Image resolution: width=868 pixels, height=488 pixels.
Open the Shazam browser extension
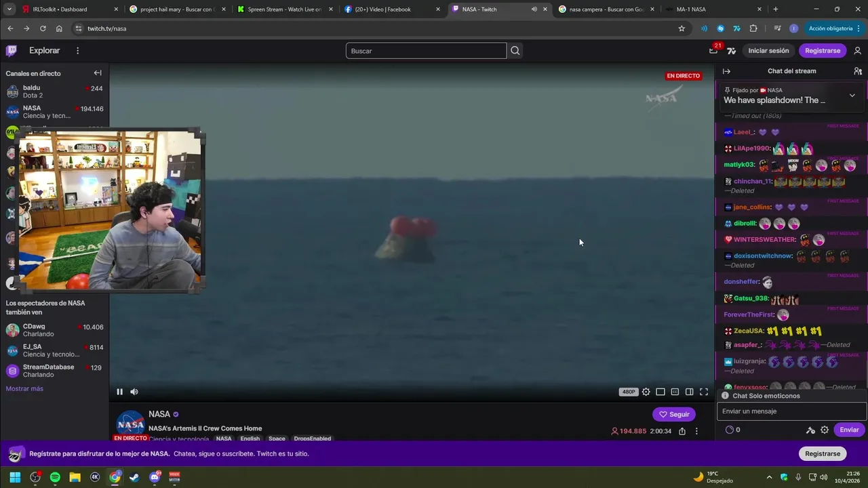720,28
